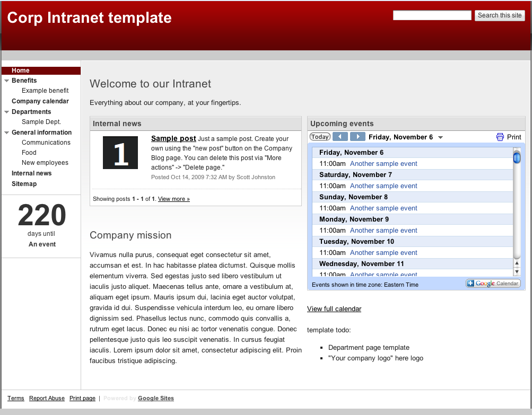Open Company calendar from the sidebar

(40, 101)
